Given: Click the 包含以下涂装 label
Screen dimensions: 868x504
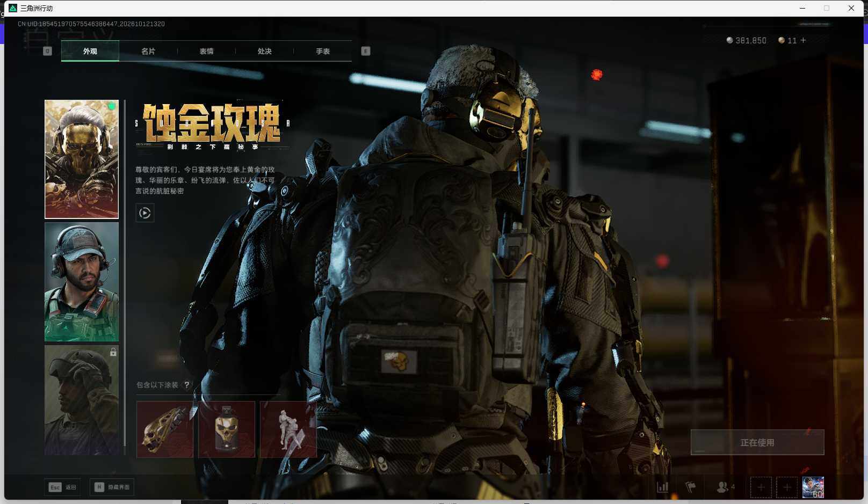Looking at the screenshot, I should (x=157, y=385).
